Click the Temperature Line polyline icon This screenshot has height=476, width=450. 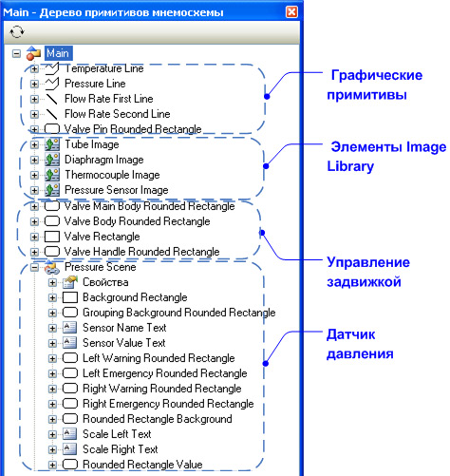point(52,68)
